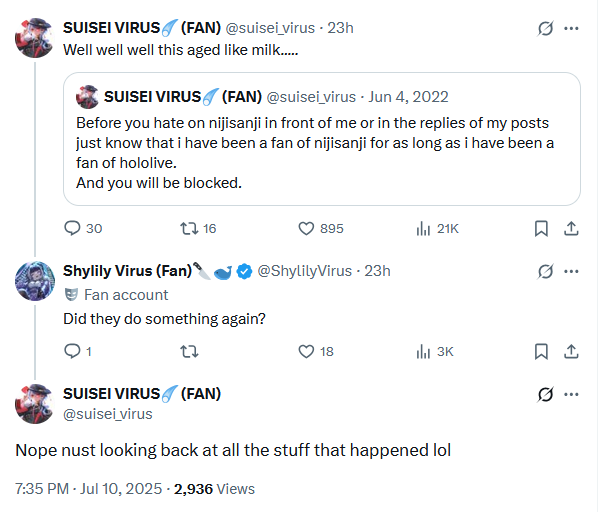This screenshot has width=607, height=512.
Task: Open Grok icon on top tweet
Action: 545,28
